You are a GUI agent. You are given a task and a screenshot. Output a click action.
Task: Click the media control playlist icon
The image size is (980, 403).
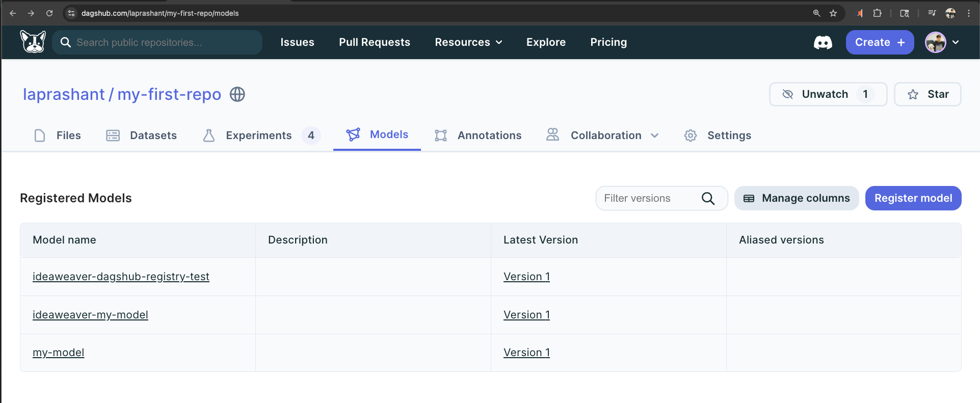point(932,13)
